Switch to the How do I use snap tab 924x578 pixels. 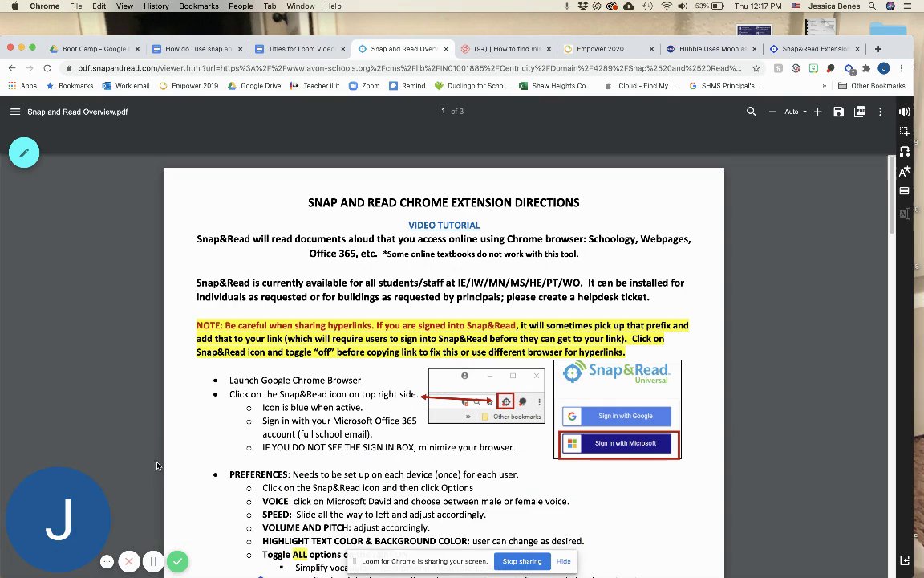coord(197,49)
